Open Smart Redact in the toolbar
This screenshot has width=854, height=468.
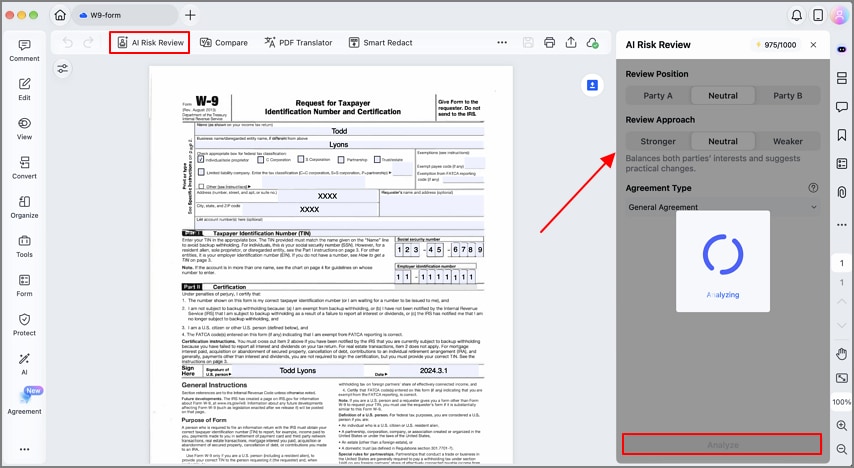(x=380, y=42)
